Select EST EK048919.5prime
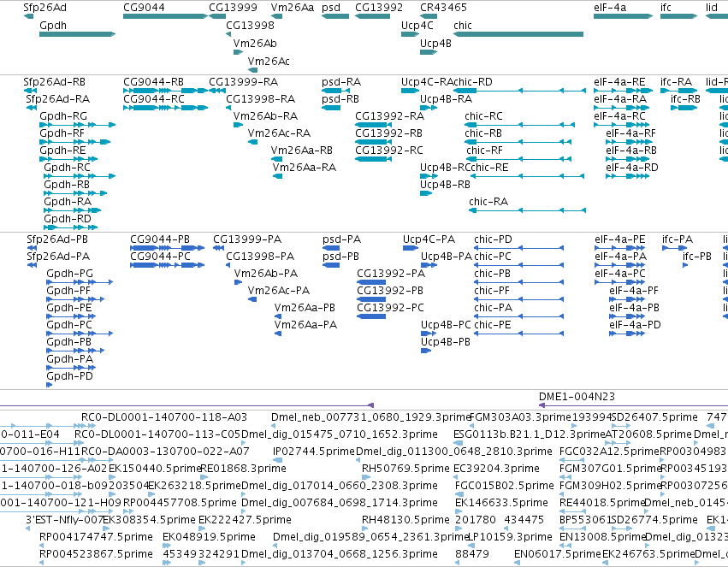This screenshot has width=728, height=567. point(166,546)
